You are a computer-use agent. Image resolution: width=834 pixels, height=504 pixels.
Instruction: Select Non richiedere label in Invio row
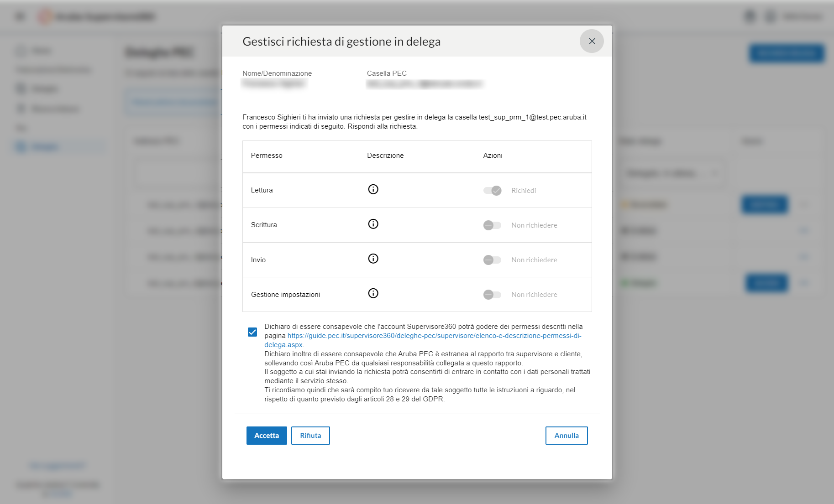pyautogui.click(x=534, y=260)
